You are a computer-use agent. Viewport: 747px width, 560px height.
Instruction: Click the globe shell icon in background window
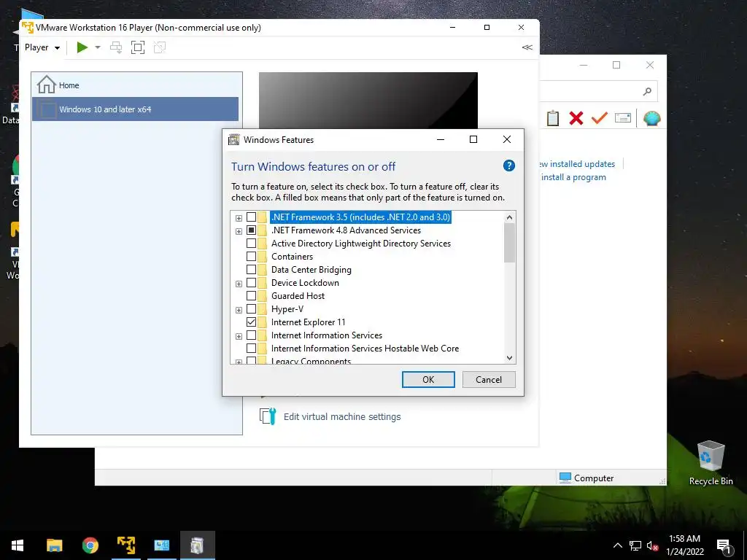coord(651,118)
